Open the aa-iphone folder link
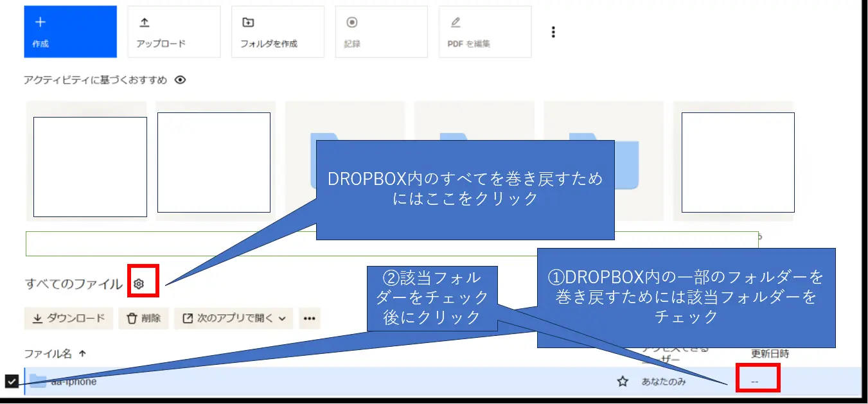 (74, 381)
